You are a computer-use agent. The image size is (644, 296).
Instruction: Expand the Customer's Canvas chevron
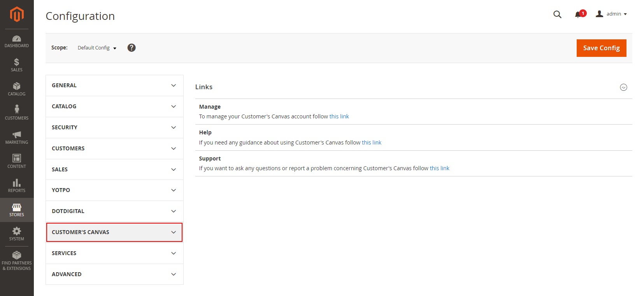click(174, 232)
